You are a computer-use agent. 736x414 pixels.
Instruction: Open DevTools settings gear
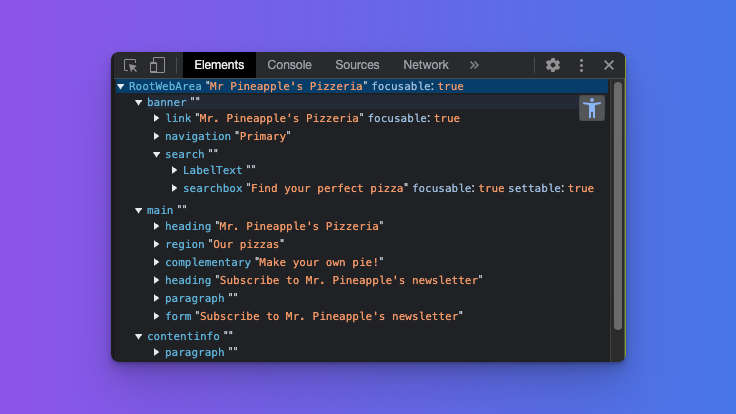553,65
